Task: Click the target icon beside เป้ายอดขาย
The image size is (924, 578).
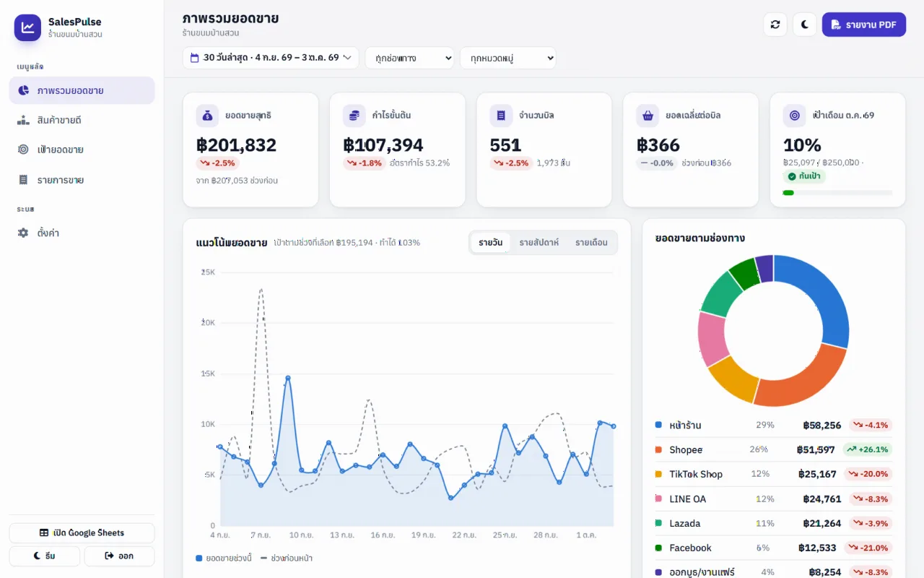Action: (23, 150)
